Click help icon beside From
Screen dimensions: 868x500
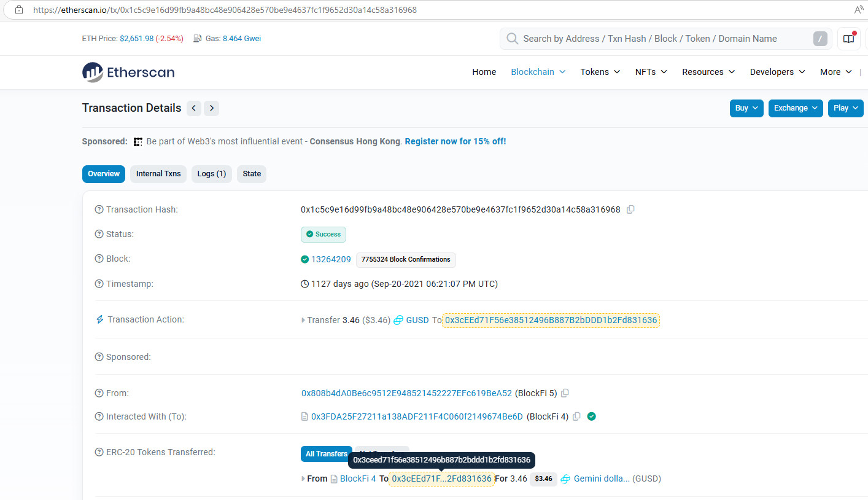click(x=99, y=393)
